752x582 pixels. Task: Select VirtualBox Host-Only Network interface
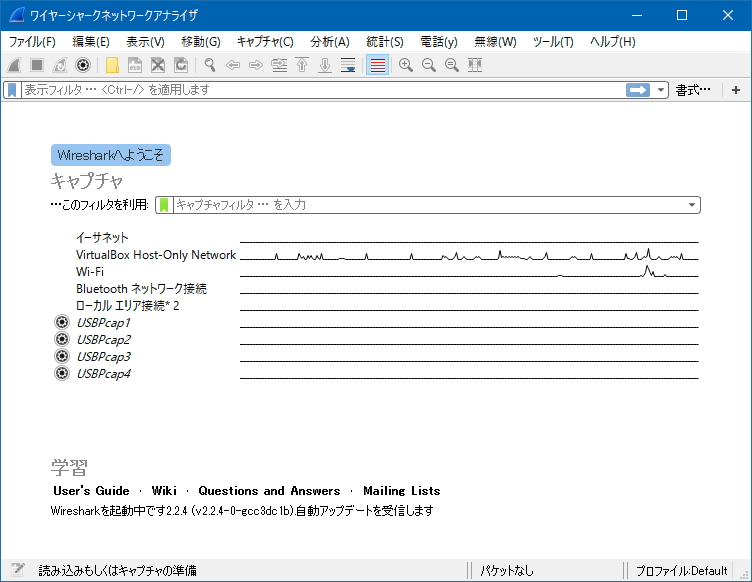click(376, 255)
